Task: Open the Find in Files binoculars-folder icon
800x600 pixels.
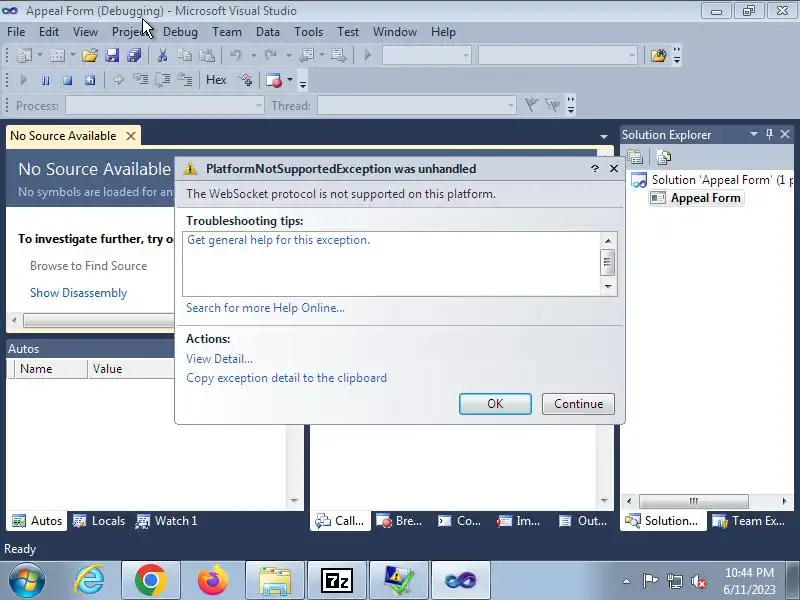Action: tap(658, 55)
